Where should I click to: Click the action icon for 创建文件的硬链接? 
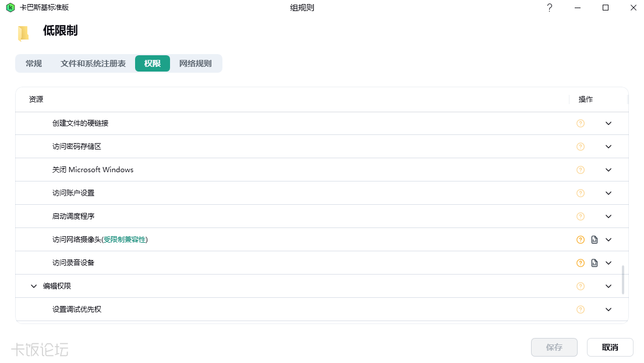pyautogui.click(x=581, y=123)
